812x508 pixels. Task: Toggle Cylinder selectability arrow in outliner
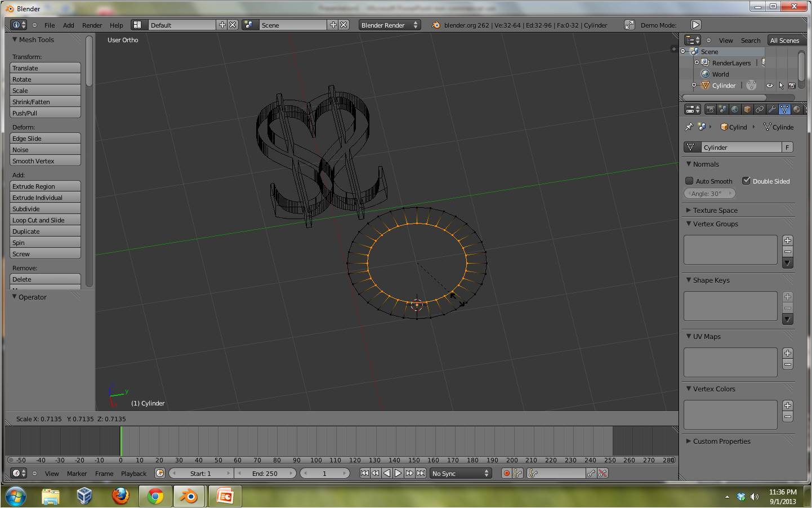781,86
